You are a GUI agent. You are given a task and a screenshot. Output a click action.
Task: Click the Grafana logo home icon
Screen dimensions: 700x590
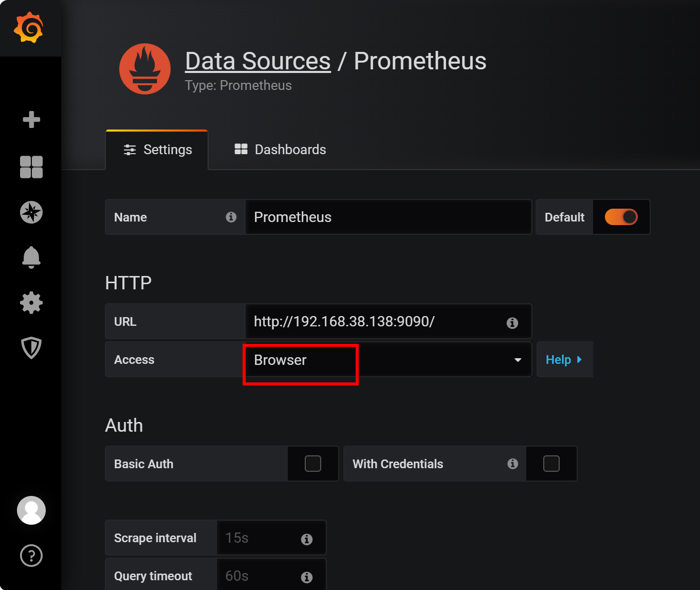click(29, 27)
